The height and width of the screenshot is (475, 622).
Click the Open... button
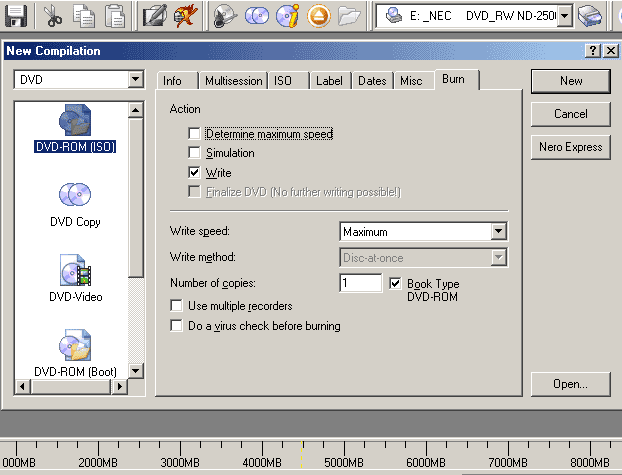tap(571, 384)
